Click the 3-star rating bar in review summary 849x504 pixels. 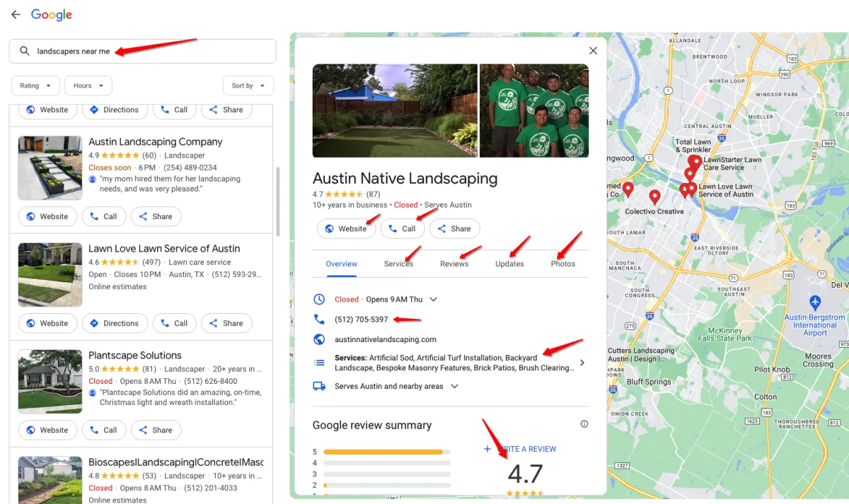tap(387, 474)
